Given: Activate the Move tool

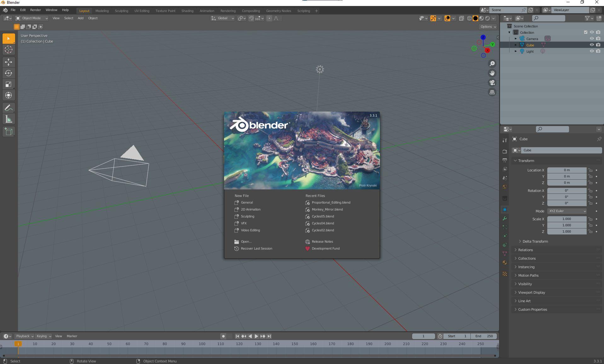Looking at the screenshot, I should point(9,62).
